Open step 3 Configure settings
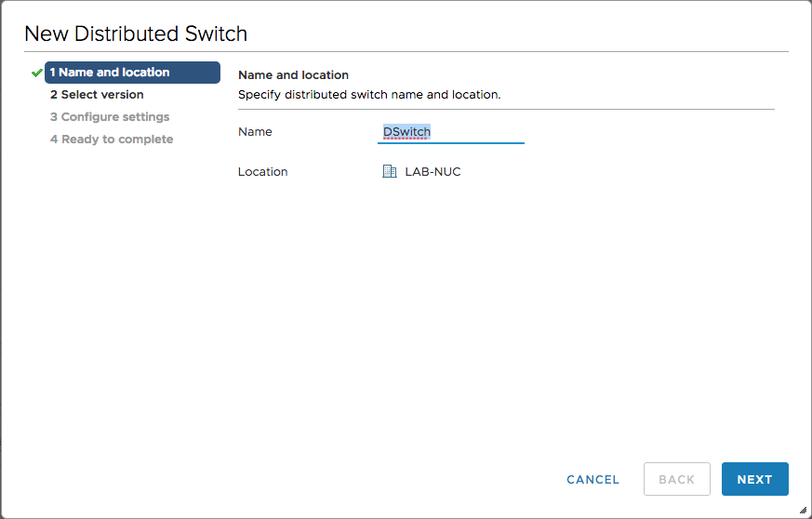 110,117
